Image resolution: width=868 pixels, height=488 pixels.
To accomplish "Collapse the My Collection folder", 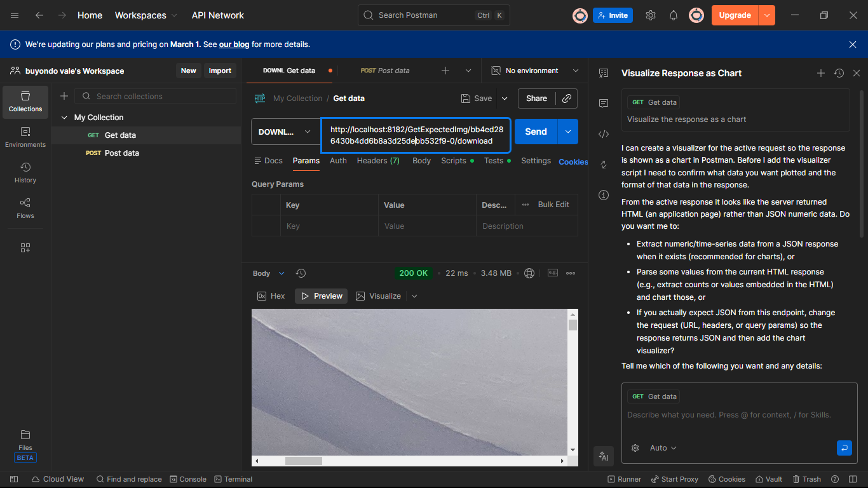I will [x=64, y=118].
